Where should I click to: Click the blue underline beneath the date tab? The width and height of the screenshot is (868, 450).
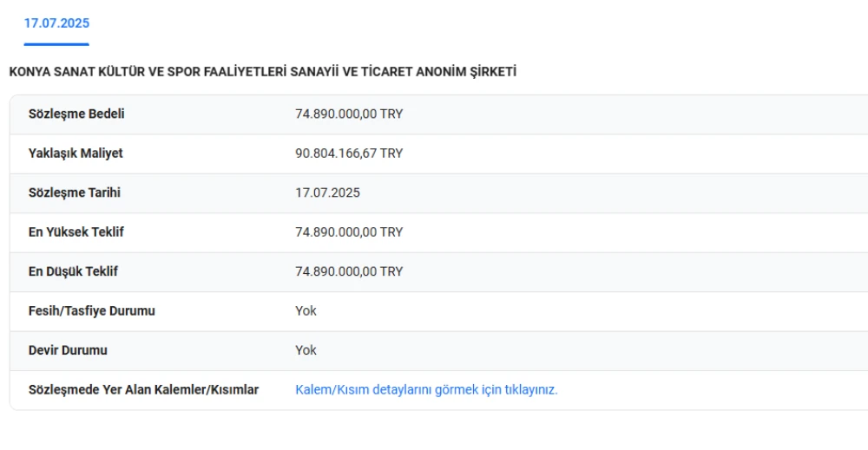(x=56, y=44)
